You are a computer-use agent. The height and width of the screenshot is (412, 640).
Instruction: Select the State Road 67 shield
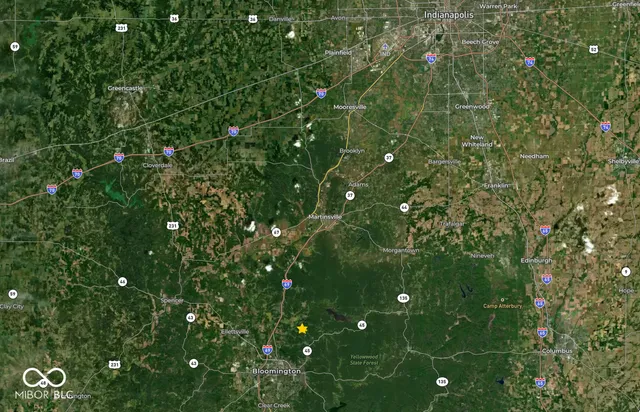tap(276, 232)
